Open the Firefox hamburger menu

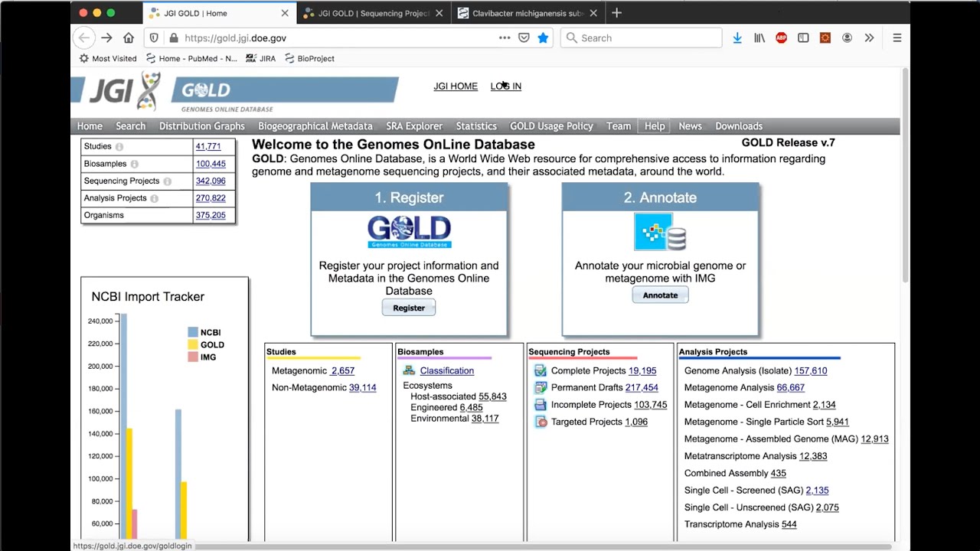(x=897, y=37)
